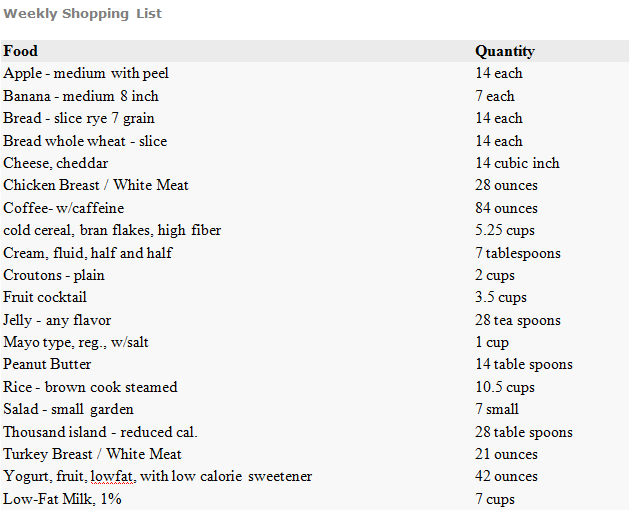Select the Peanut Butter row label
The width and height of the screenshot is (630, 512).
[47, 364]
